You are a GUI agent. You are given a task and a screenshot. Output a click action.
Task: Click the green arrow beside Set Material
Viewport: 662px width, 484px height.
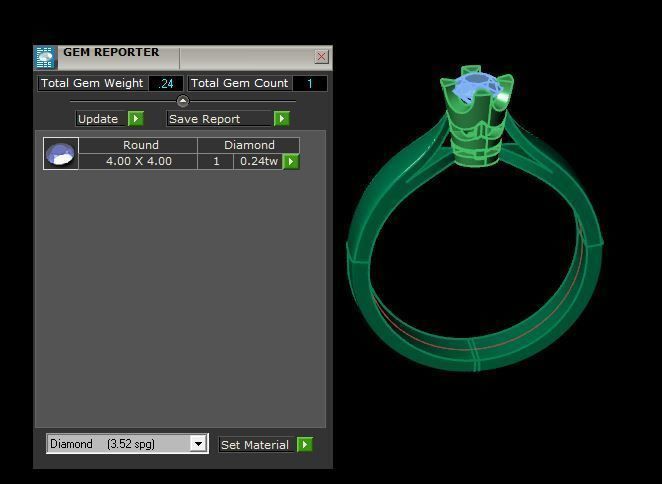(305, 444)
